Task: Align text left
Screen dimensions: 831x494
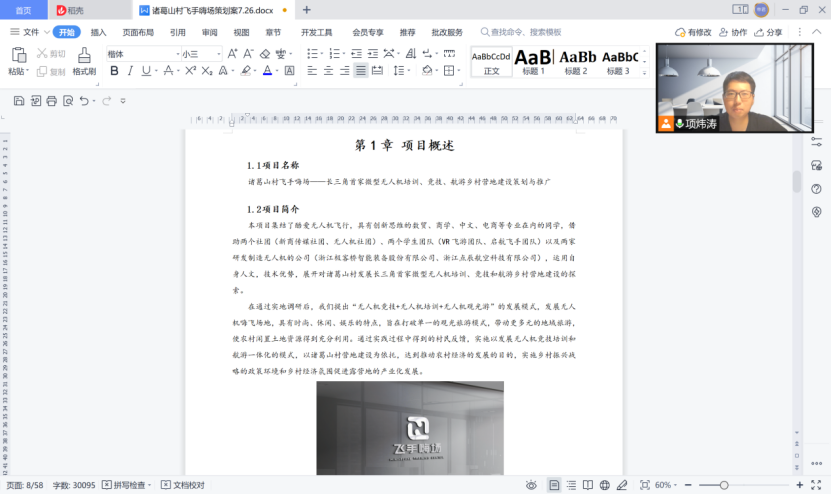Action: [x=312, y=70]
